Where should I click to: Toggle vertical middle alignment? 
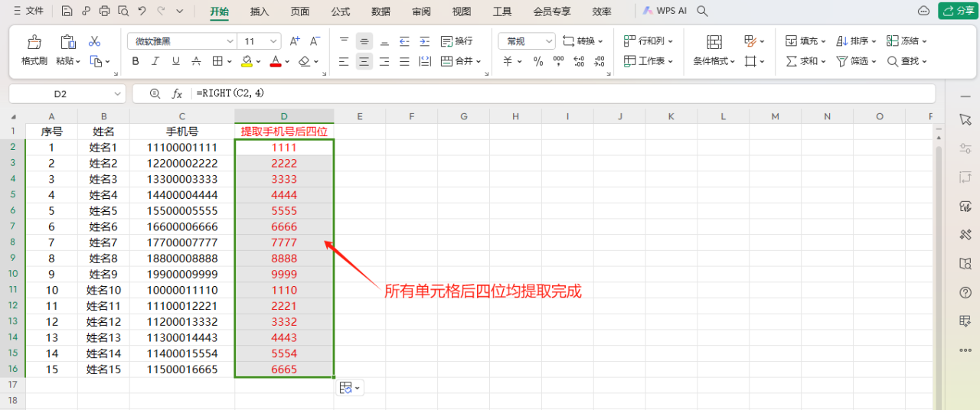tap(364, 41)
